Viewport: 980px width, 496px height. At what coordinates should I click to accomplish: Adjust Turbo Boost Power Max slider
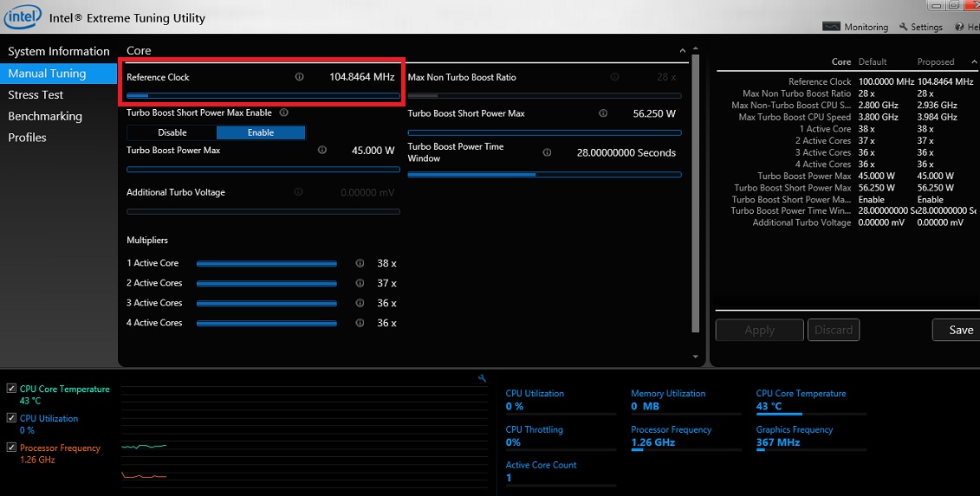point(263,170)
